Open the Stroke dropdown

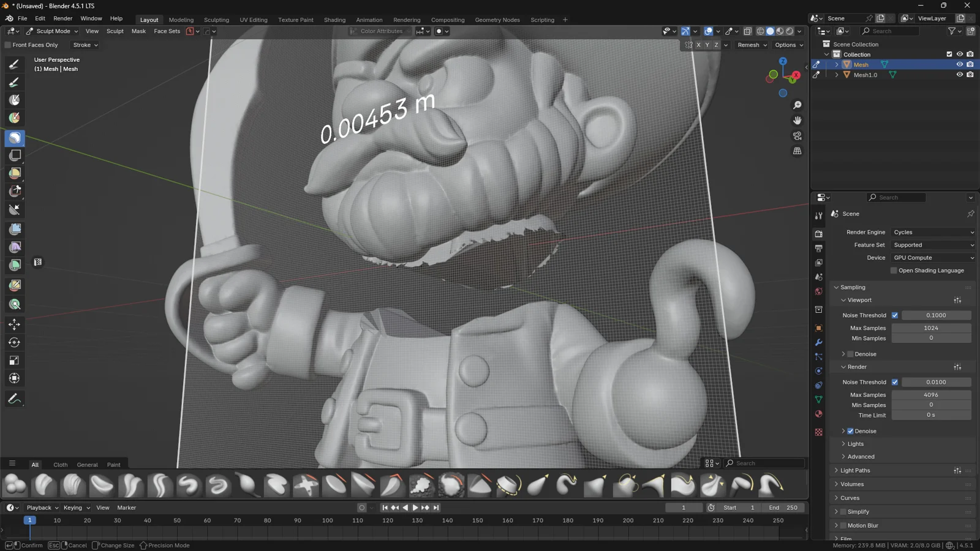[85, 45]
